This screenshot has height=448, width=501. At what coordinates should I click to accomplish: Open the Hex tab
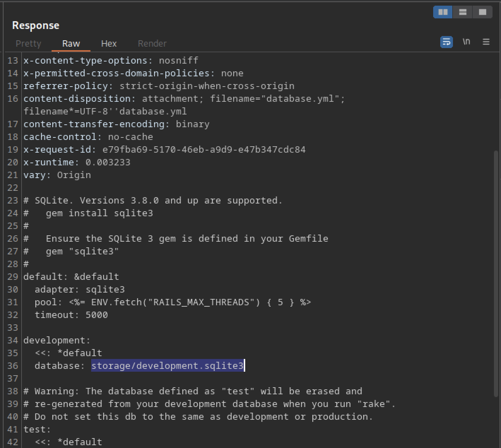click(109, 43)
